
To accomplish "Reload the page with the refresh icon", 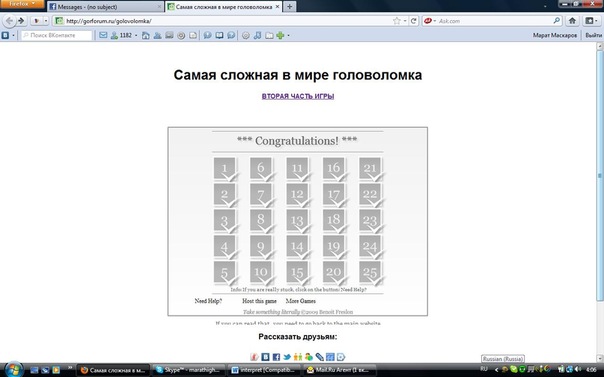I will (x=414, y=21).
